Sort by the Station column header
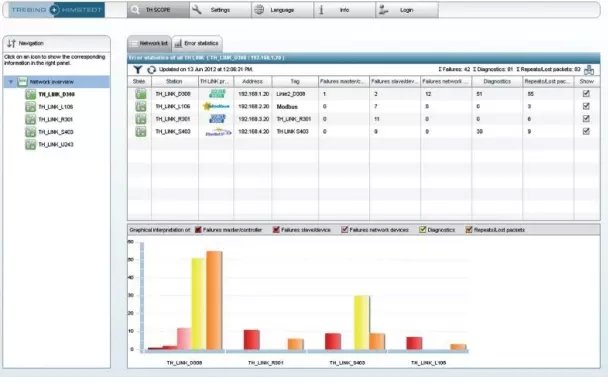Screen dimensions: 608x383 (x=174, y=81)
